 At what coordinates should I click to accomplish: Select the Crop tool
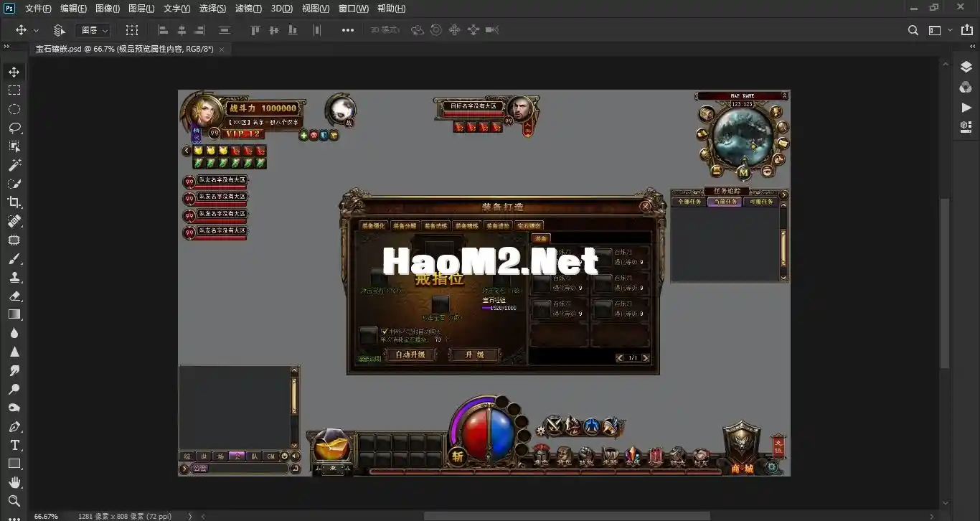click(x=14, y=202)
